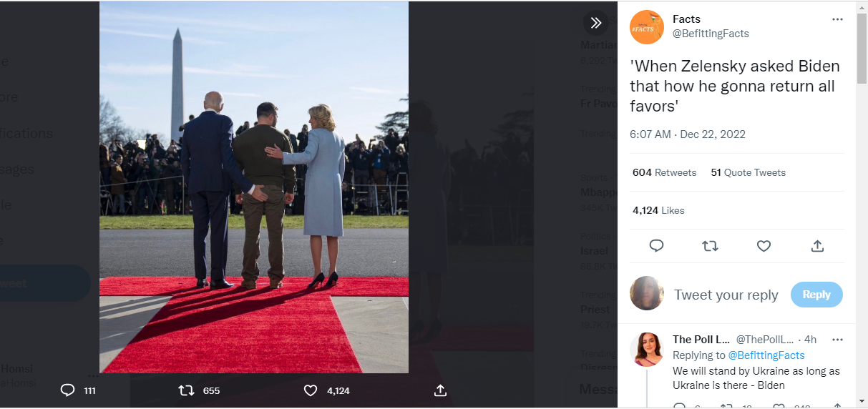Click your own avatar beside reply box
868x409 pixels.
[x=647, y=293]
